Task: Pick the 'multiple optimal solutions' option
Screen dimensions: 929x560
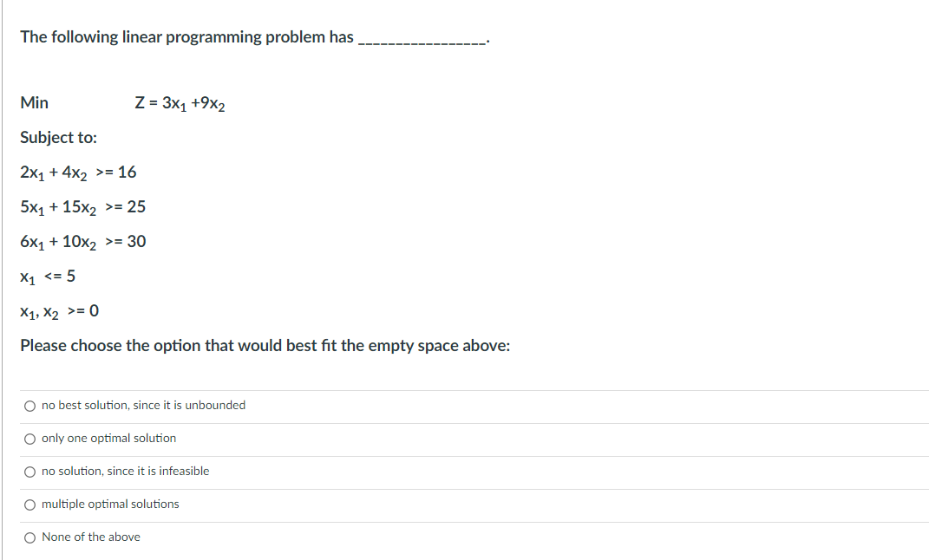Action: tap(113, 504)
